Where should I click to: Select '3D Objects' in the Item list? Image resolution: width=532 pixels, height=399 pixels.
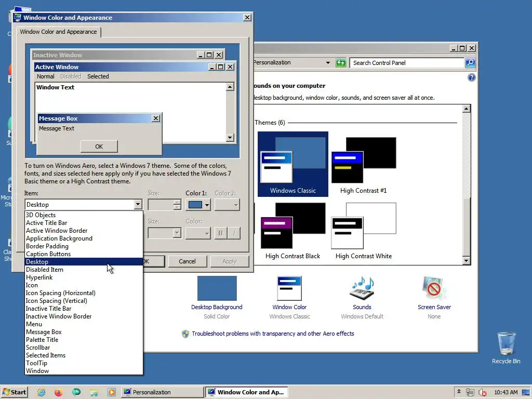coord(84,215)
